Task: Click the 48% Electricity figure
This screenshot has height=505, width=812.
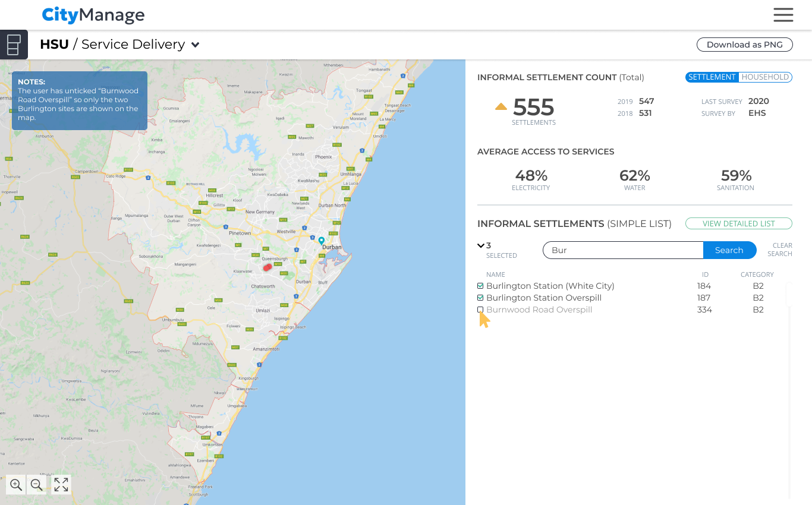Action: coord(531,176)
